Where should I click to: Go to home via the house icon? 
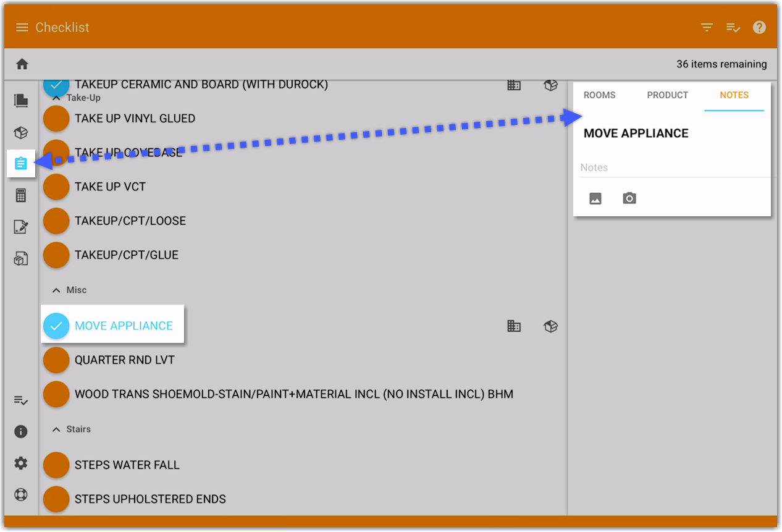(x=22, y=64)
